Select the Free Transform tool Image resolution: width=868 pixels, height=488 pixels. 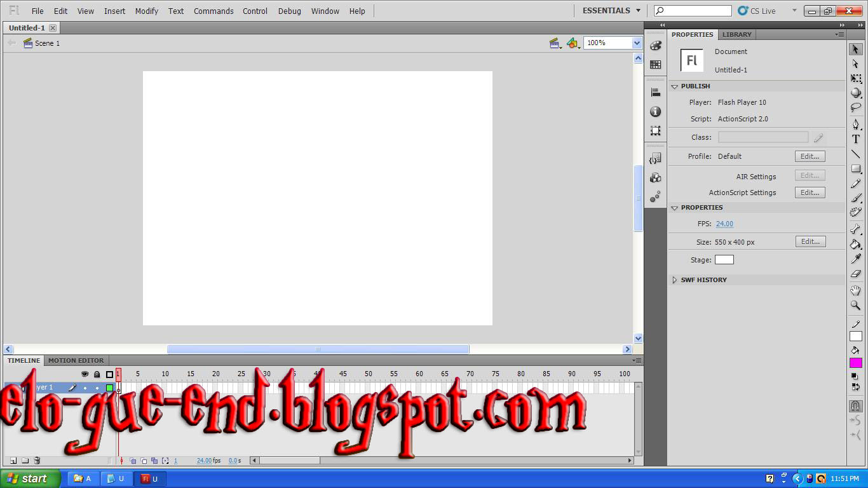coord(856,79)
